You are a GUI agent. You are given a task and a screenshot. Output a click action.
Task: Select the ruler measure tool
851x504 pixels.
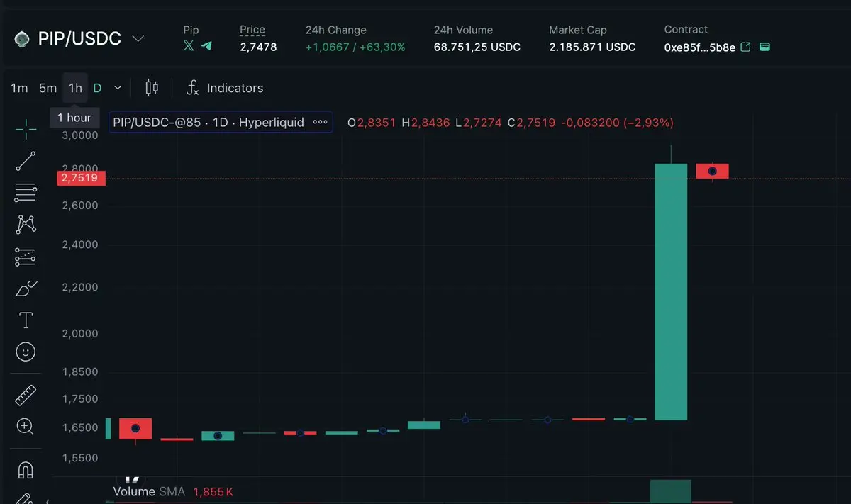(26, 395)
